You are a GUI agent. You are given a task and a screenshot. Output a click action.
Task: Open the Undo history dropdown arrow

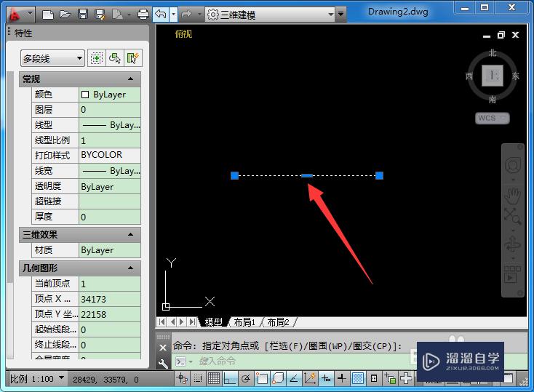coord(174,15)
